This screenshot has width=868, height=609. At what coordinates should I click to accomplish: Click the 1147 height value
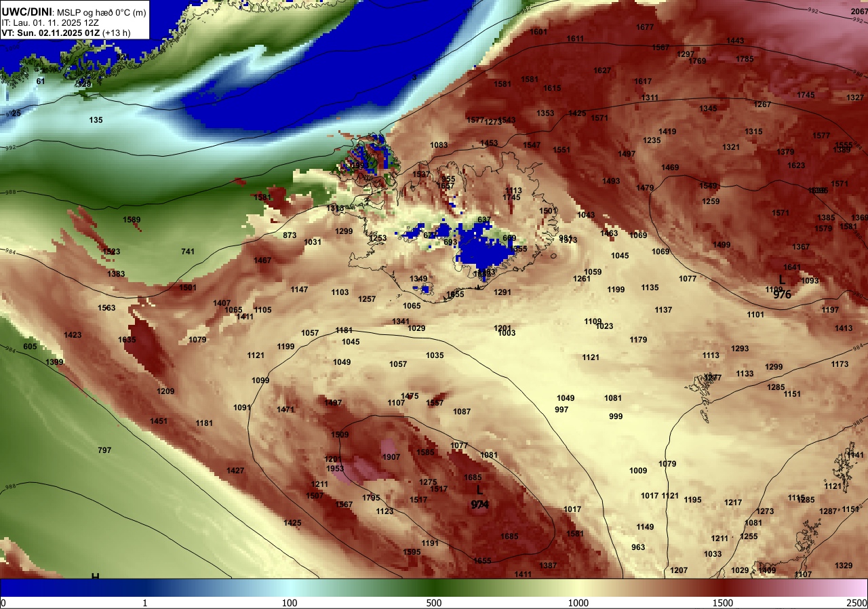pos(299,290)
